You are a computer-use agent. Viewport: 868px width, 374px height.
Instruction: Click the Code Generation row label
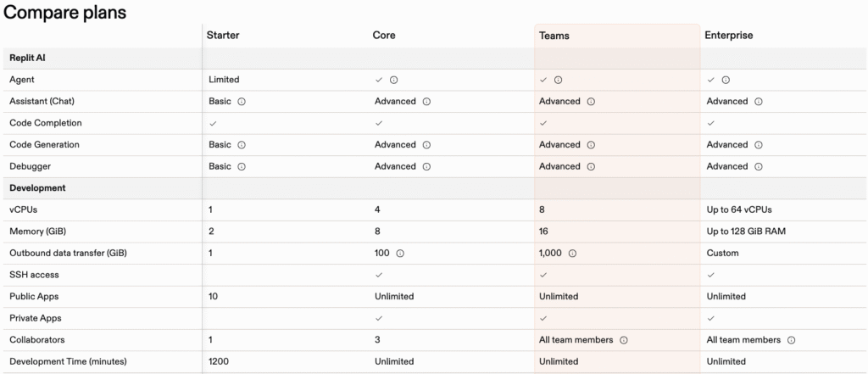coord(44,145)
